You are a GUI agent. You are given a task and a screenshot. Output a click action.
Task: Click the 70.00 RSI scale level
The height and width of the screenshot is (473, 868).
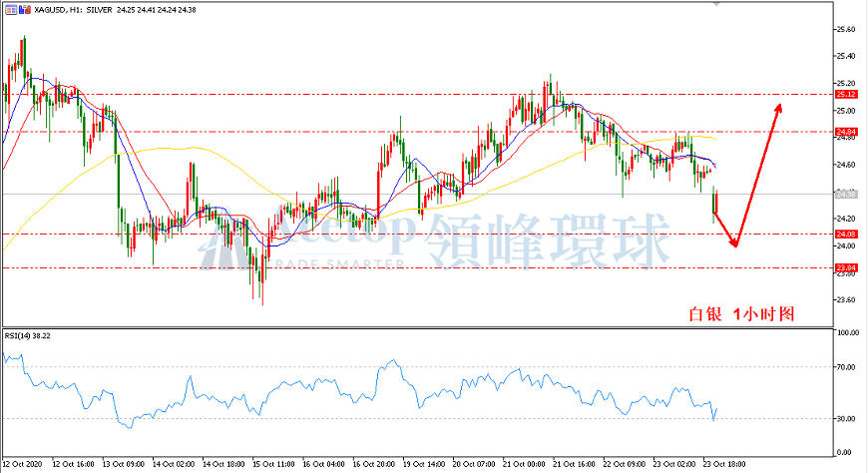click(847, 366)
